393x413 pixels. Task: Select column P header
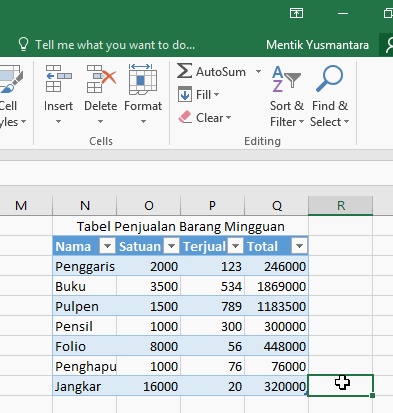212,205
